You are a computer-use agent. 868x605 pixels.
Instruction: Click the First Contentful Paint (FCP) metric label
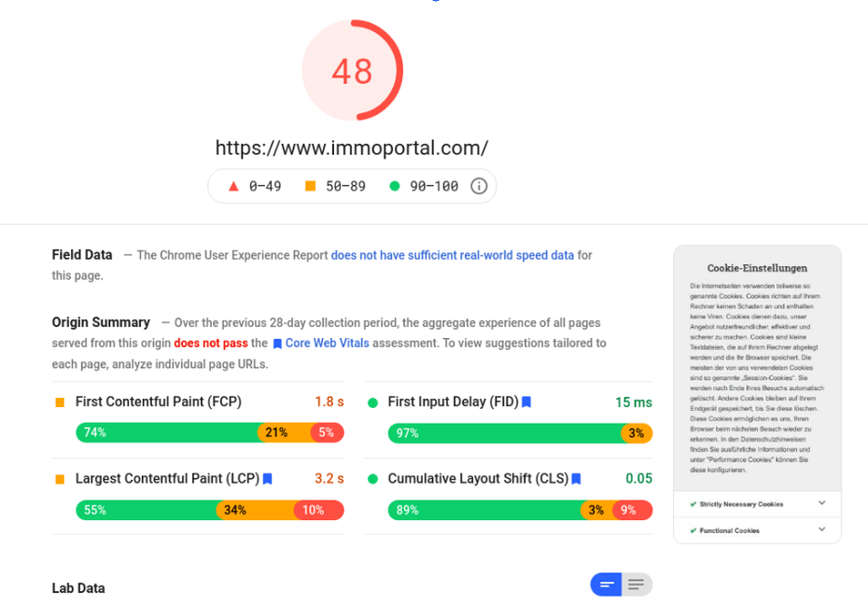pos(159,401)
